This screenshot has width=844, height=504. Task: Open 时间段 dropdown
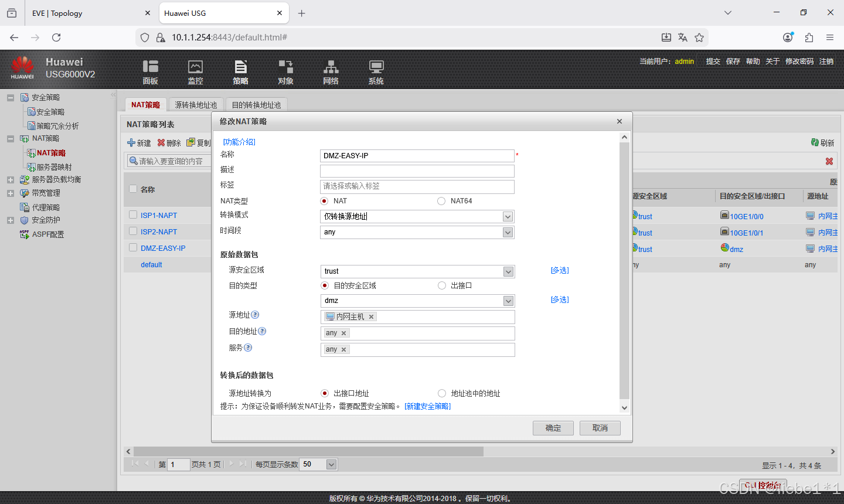[x=508, y=232]
